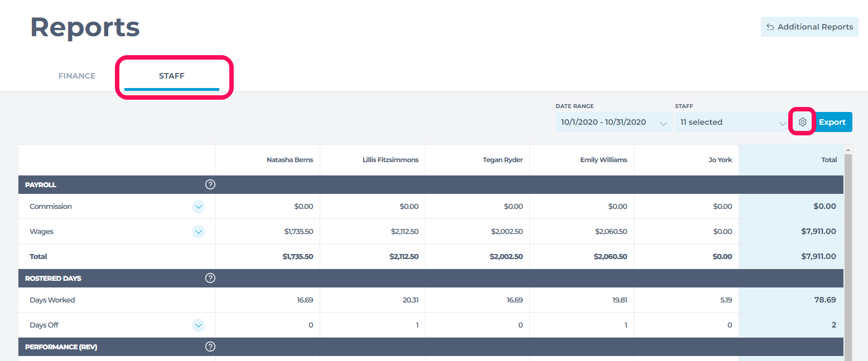
Task: Go back to Additional Reports
Action: coord(809,27)
